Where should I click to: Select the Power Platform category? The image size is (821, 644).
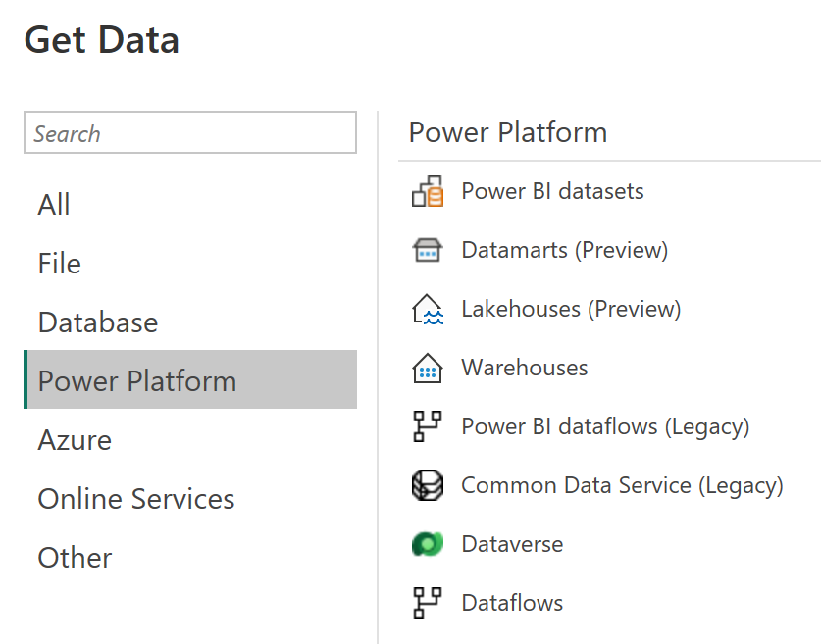click(190, 379)
